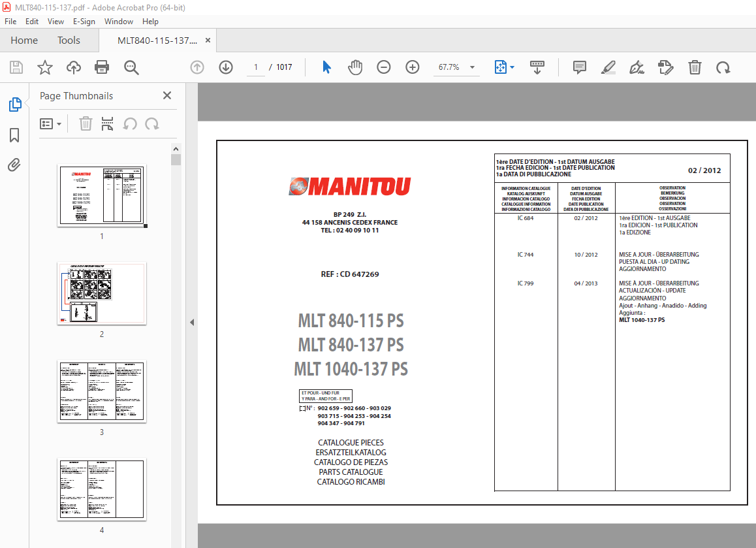Zoom out with the minus button

point(384,67)
